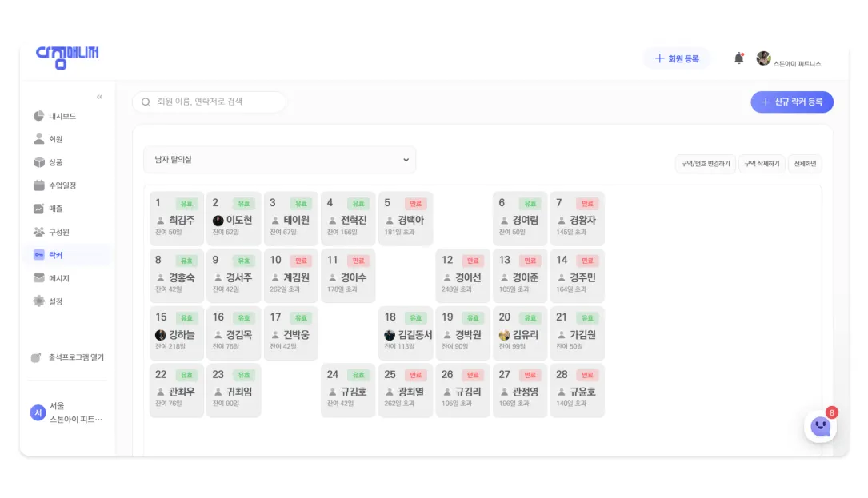Open the chatbot bubble with badge 8
868x498 pixels.
[820, 426]
